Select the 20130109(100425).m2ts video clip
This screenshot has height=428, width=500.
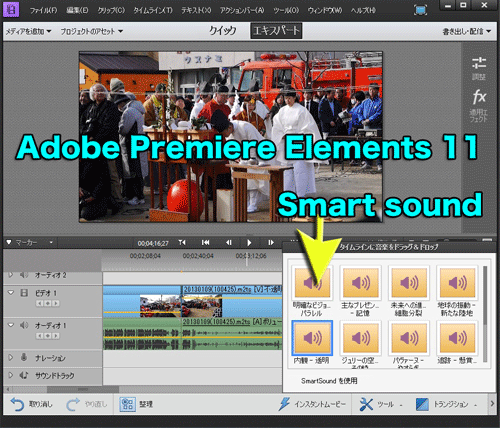pos(232,302)
